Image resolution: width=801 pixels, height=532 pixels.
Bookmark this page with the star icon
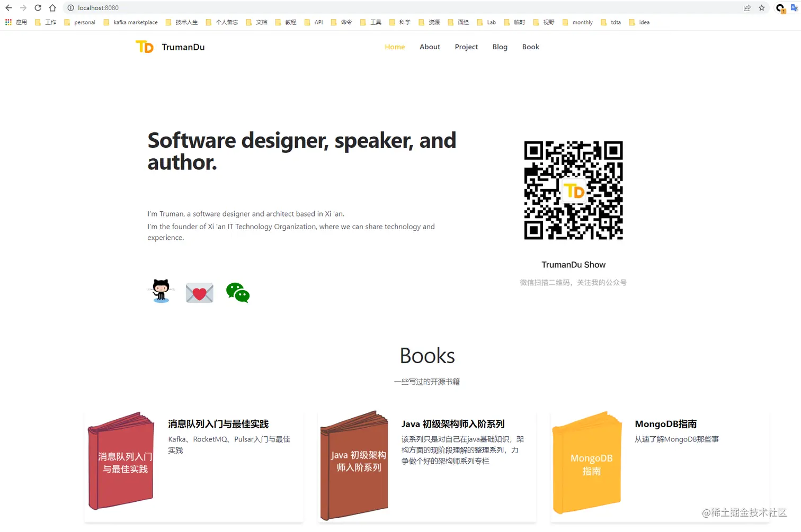coord(762,8)
